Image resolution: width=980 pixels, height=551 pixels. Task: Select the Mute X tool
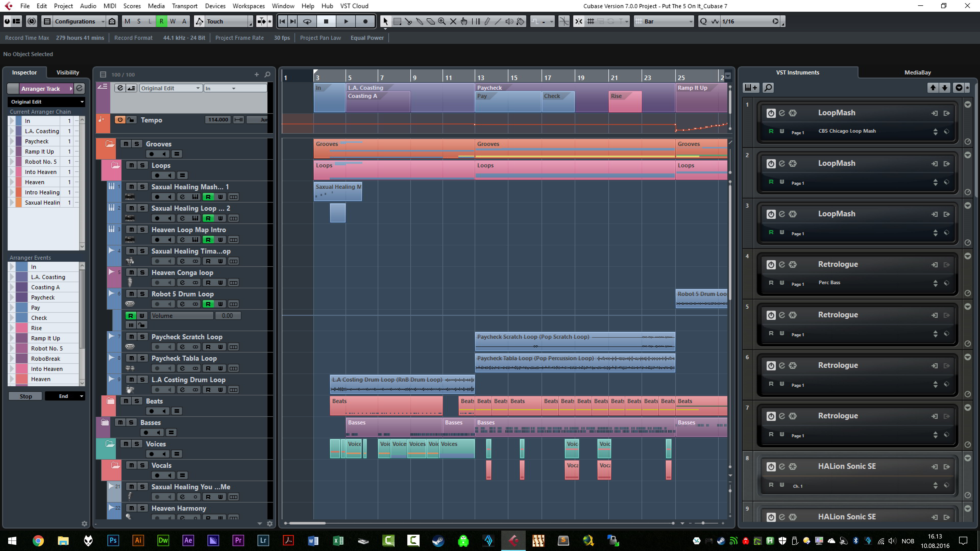coord(453,21)
